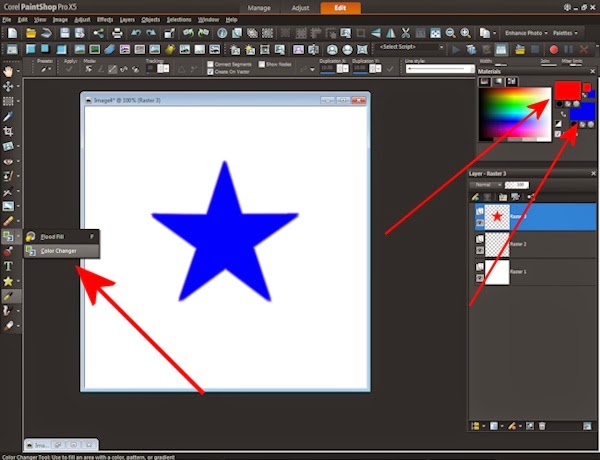Click the Image Information icon
This screenshot has height=460, width=600.
click(222, 33)
